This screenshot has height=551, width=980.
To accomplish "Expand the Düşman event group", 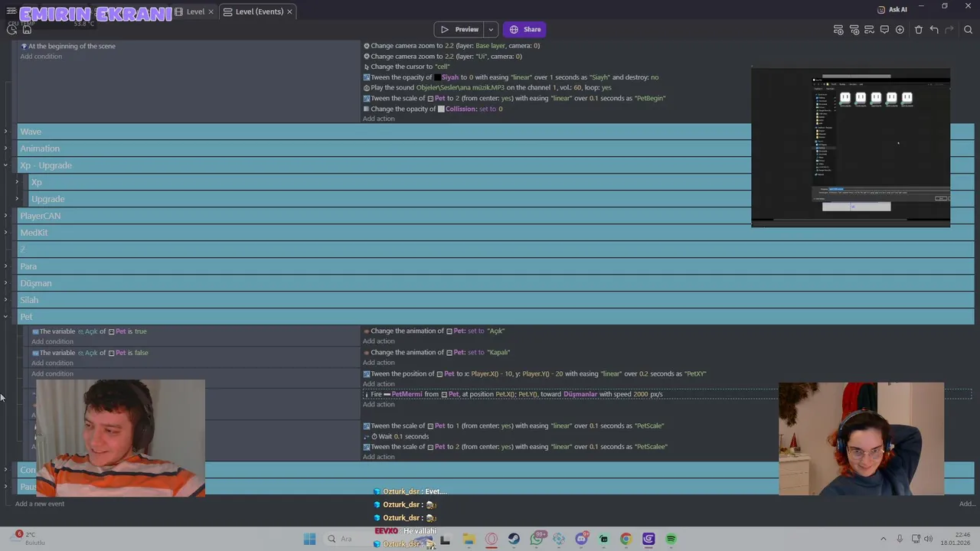I will tap(5, 283).
